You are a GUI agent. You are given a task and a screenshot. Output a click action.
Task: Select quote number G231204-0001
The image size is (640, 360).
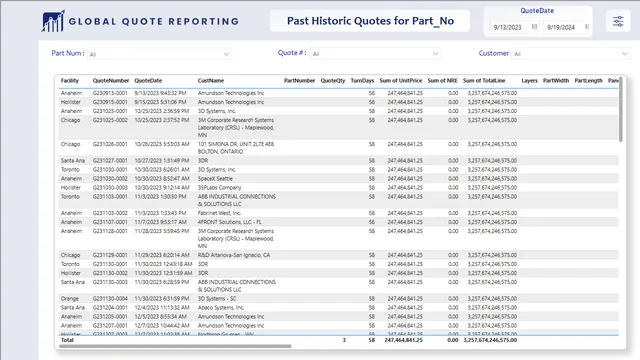pyautogui.click(x=110, y=307)
